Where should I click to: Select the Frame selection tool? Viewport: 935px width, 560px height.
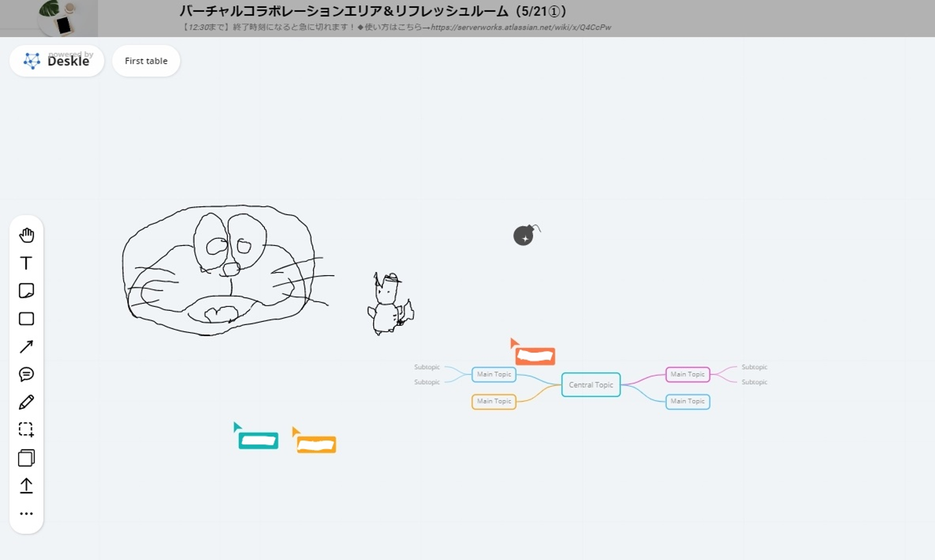27,430
